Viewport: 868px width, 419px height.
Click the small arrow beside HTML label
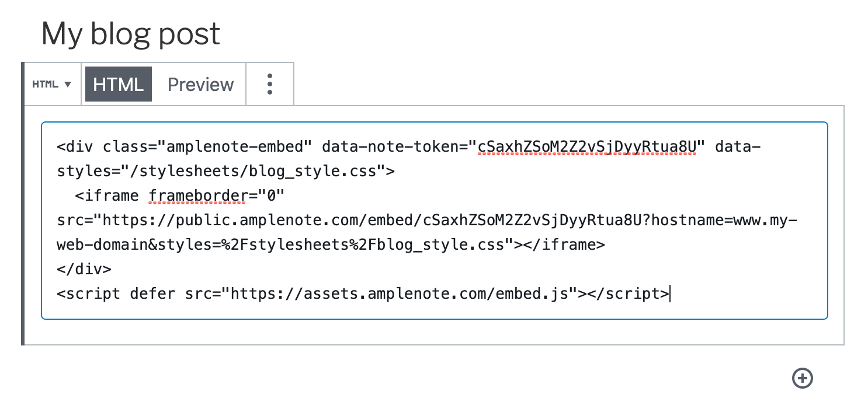(68, 85)
